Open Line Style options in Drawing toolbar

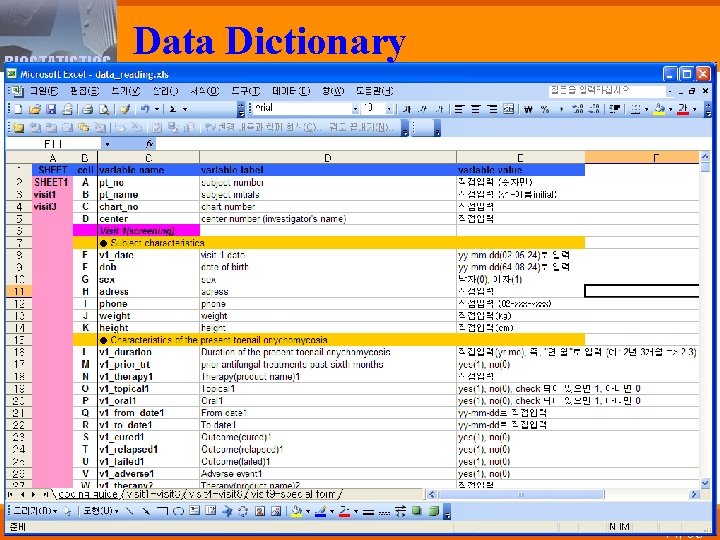[x=368, y=512]
